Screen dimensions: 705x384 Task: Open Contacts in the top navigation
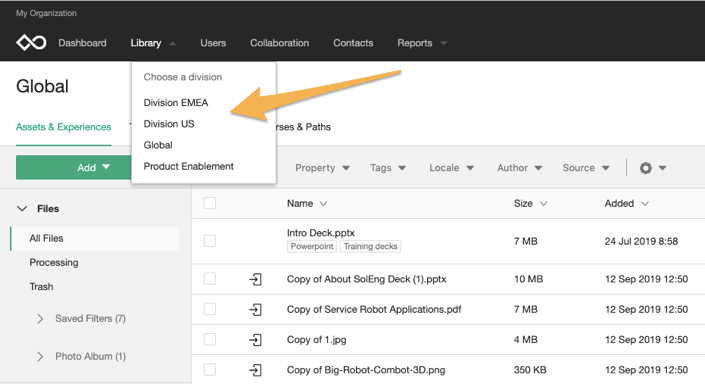(353, 43)
